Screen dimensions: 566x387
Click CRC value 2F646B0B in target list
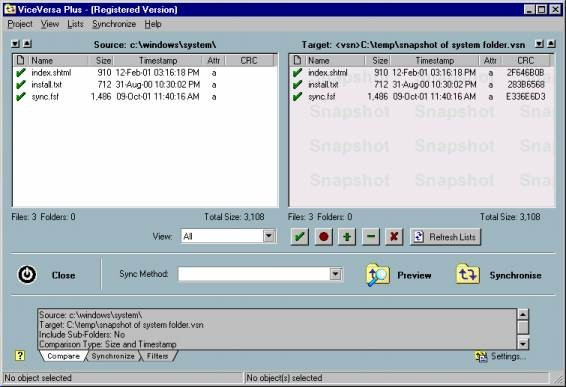(526, 73)
